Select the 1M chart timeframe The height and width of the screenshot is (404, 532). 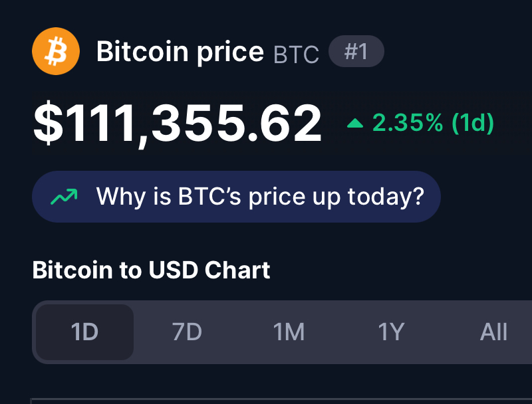[x=289, y=332]
